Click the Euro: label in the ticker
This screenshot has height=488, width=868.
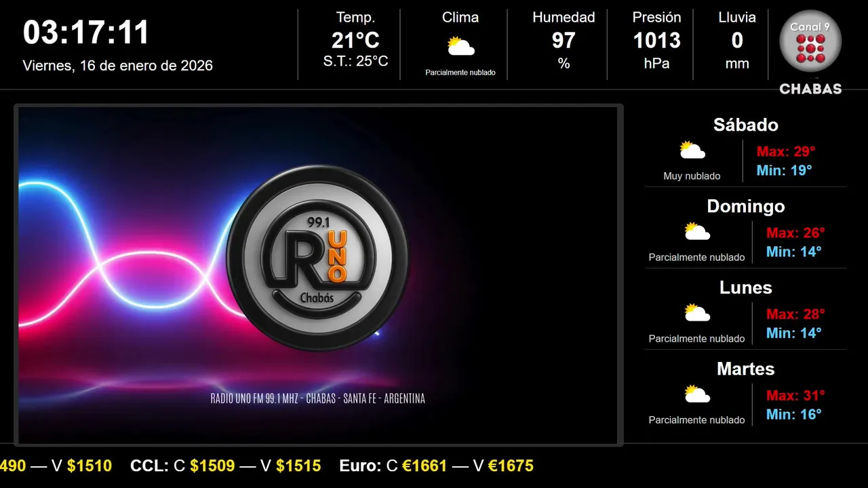coord(360,466)
